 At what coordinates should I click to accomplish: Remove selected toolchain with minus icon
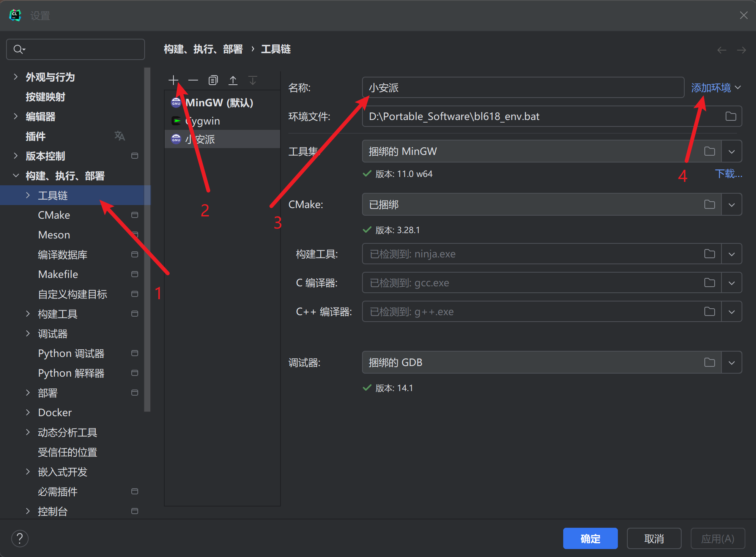[x=193, y=80]
